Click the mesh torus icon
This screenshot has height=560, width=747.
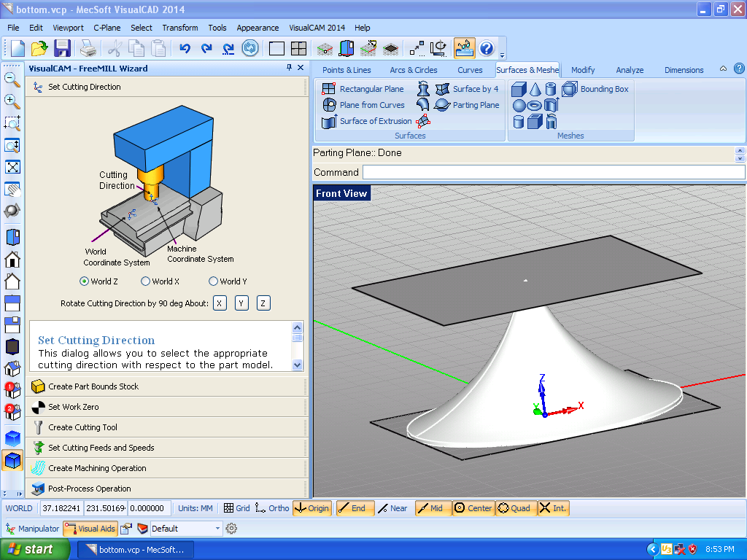point(535,105)
